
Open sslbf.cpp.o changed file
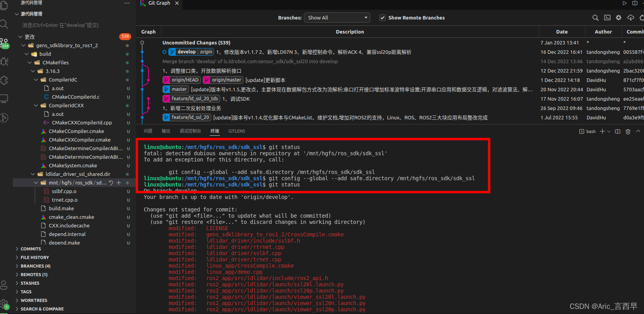(x=64, y=191)
